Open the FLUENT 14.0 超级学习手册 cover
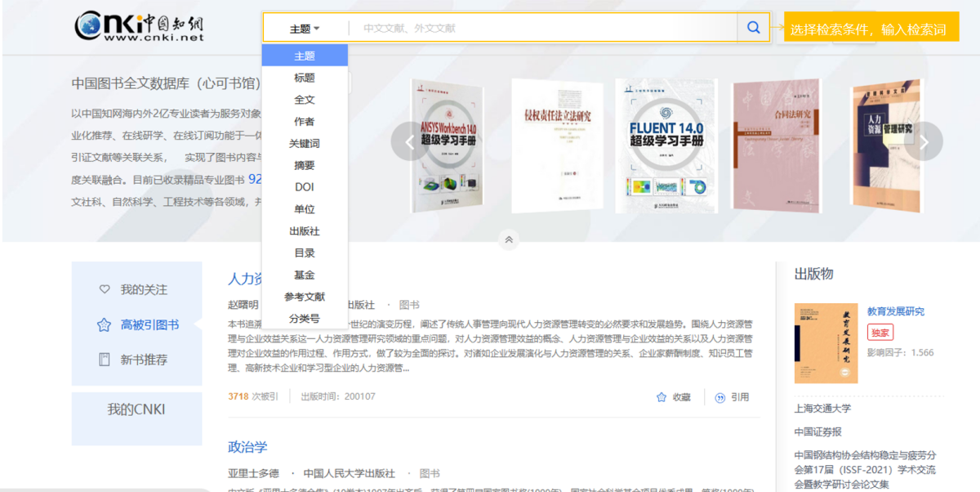Screen dimensions: 980x492 click(x=666, y=145)
